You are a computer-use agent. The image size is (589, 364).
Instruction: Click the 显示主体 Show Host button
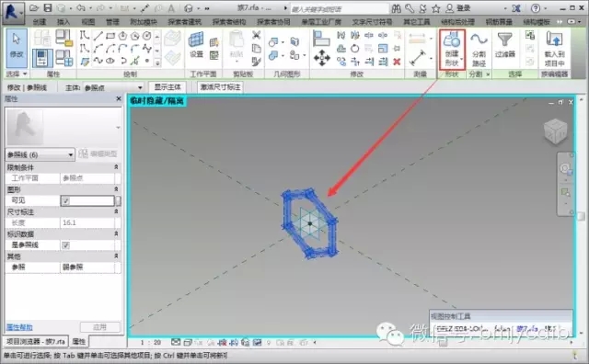tap(167, 87)
